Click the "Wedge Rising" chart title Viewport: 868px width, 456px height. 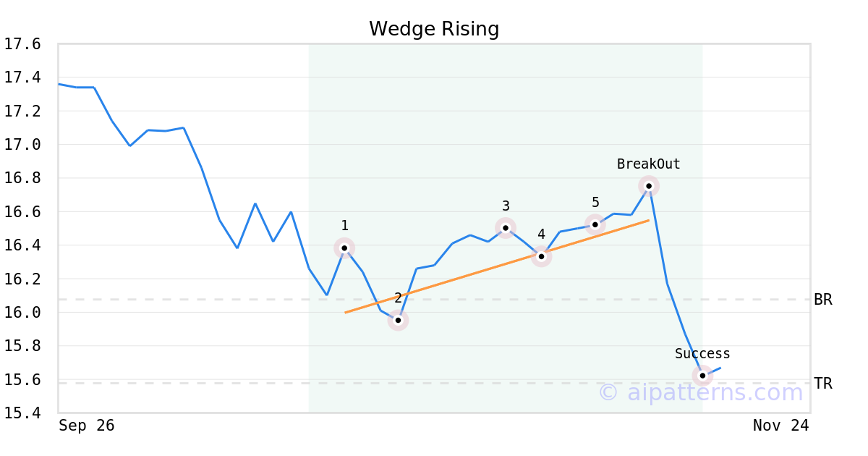pos(434,29)
